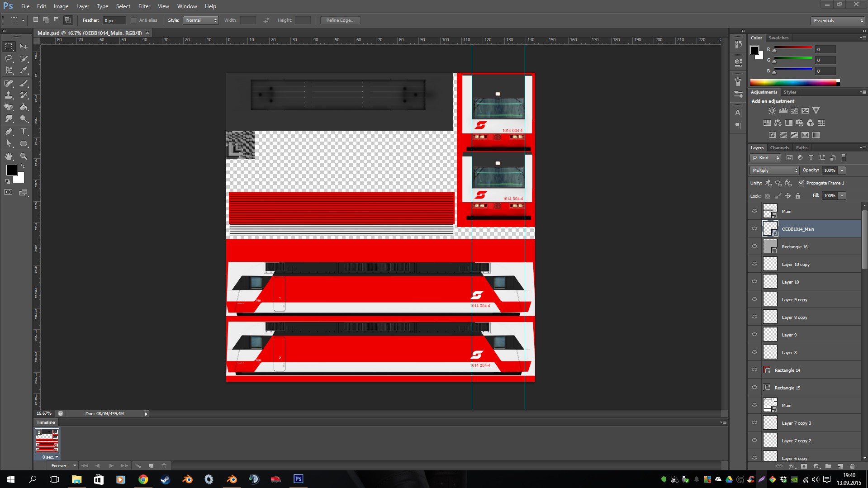The height and width of the screenshot is (488, 868).
Task: Toggle visibility of Layer 10 copy
Action: coord(754,264)
